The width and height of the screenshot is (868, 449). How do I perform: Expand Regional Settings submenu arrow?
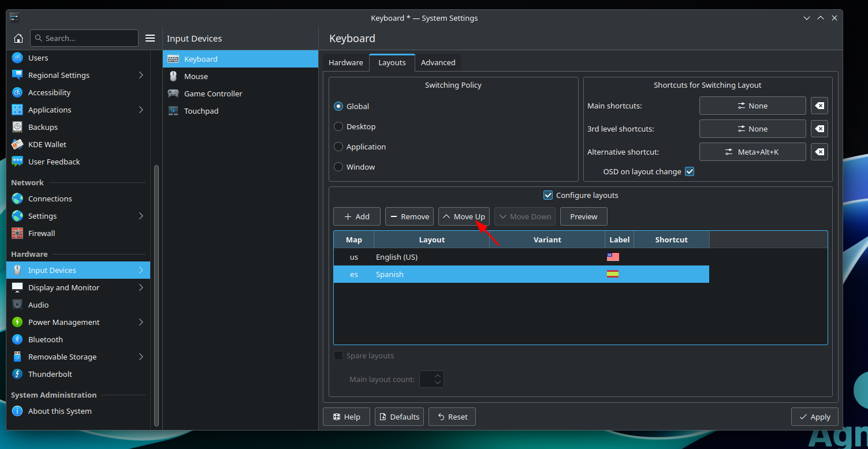(x=141, y=75)
